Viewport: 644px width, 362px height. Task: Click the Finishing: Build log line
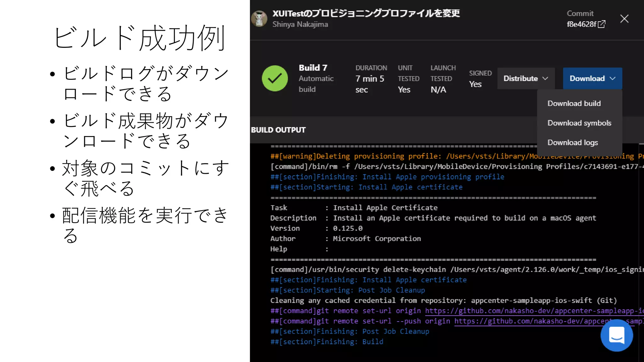327,342
